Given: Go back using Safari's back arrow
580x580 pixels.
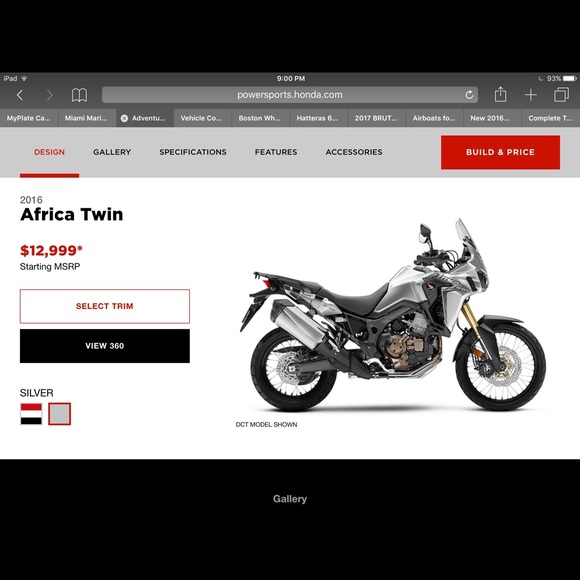Looking at the screenshot, I should pos(20,95).
